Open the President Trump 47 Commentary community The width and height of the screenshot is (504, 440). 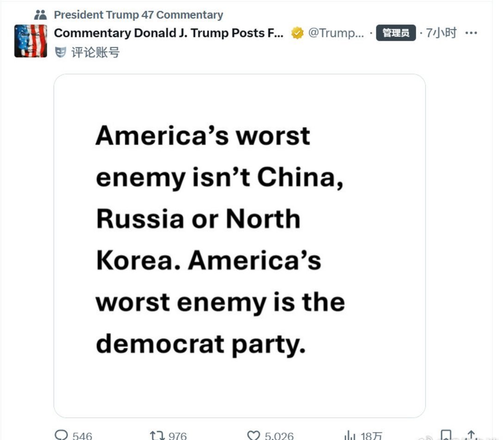(x=139, y=14)
